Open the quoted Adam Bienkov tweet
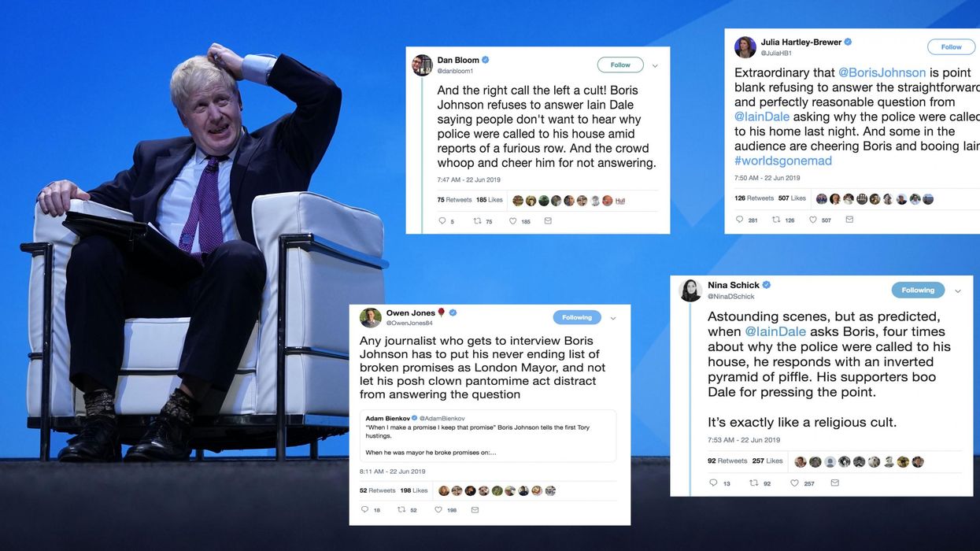Image resolution: width=980 pixels, height=551 pixels. (488, 435)
